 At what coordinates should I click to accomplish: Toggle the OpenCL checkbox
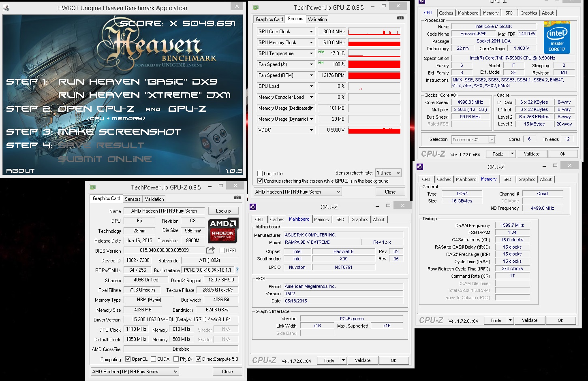coord(128,359)
